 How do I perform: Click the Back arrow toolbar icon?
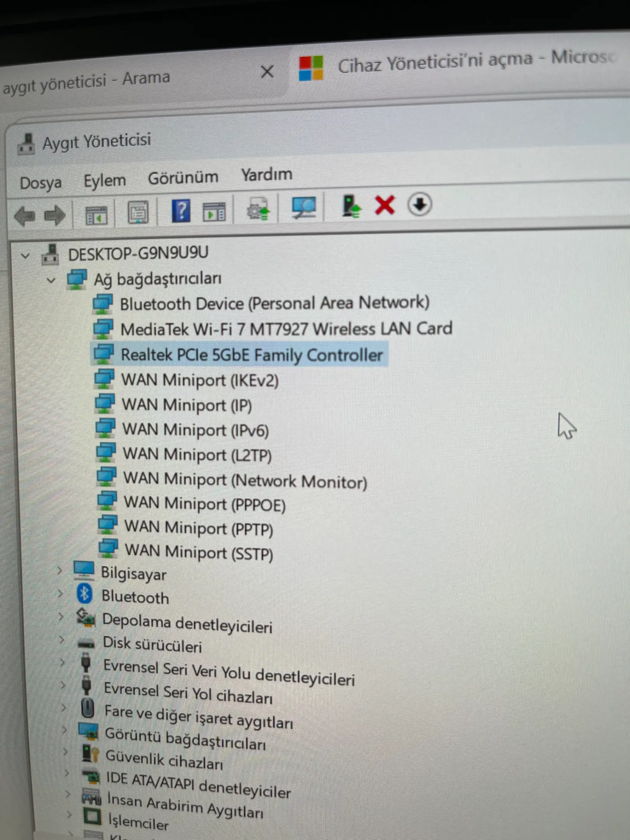tap(24, 216)
